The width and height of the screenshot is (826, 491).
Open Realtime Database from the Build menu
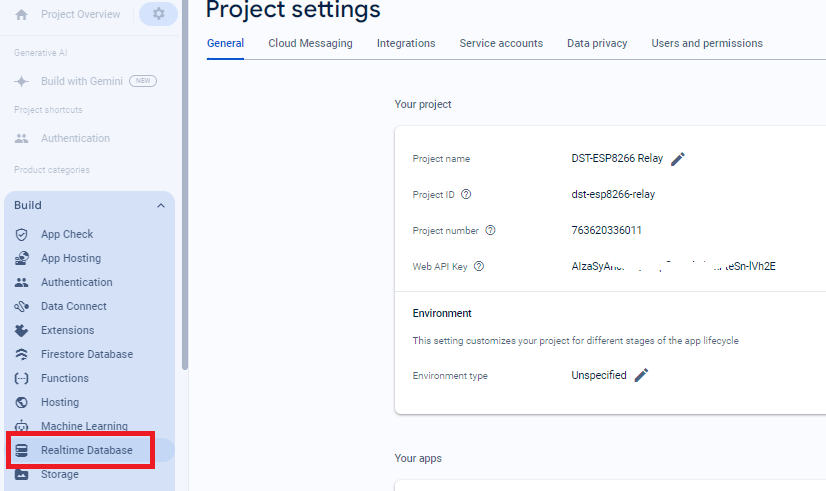pos(86,451)
